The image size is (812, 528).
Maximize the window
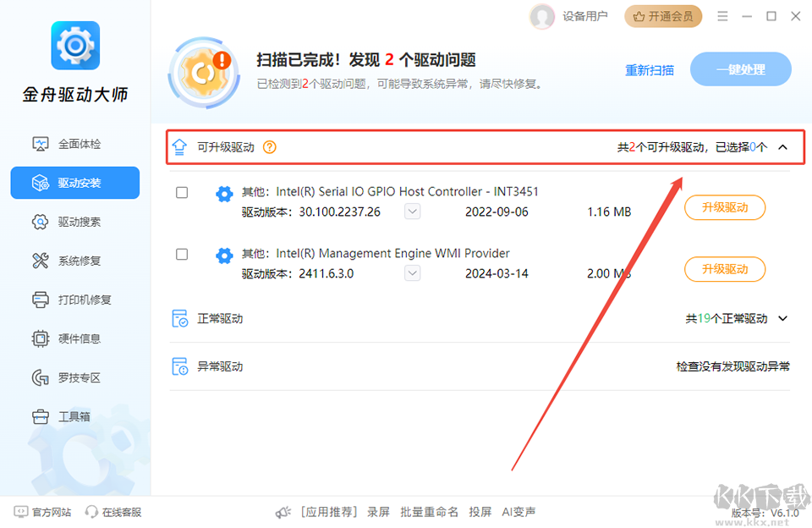[771, 17]
